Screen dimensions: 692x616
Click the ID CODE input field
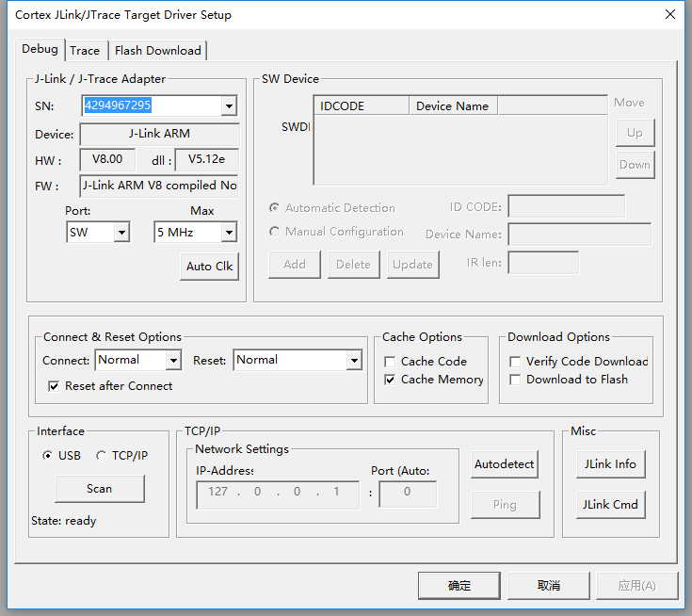pyautogui.click(x=566, y=206)
